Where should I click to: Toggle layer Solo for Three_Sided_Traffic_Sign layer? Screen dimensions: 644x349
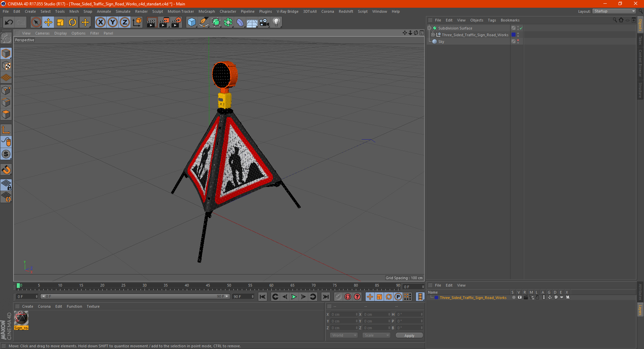click(514, 298)
